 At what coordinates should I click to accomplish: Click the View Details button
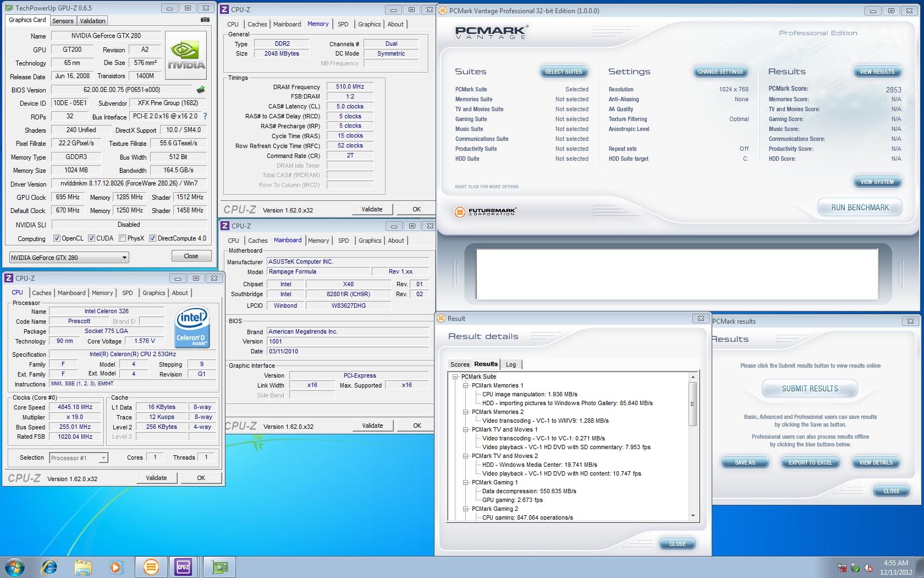coord(876,462)
